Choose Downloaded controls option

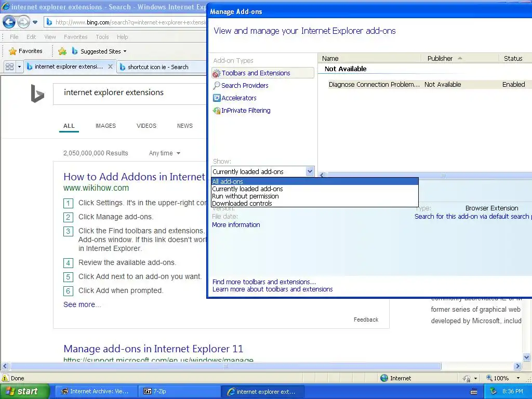click(314, 204)
